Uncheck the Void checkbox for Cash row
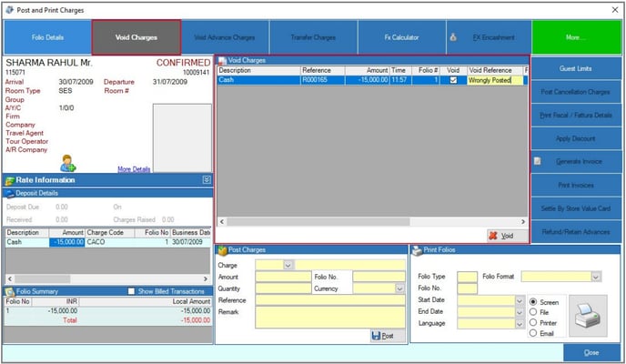The width and height of the screenshot is (626, 364). 454,80
